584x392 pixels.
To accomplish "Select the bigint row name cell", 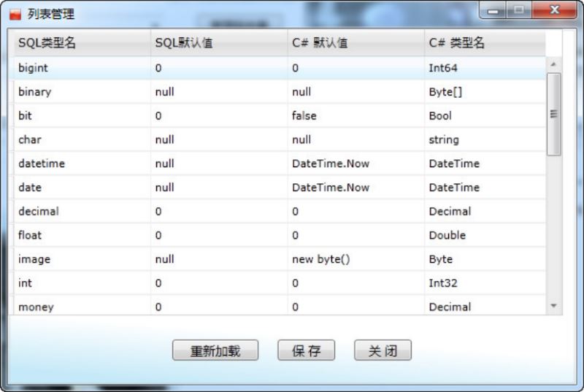I will [33, 68].
